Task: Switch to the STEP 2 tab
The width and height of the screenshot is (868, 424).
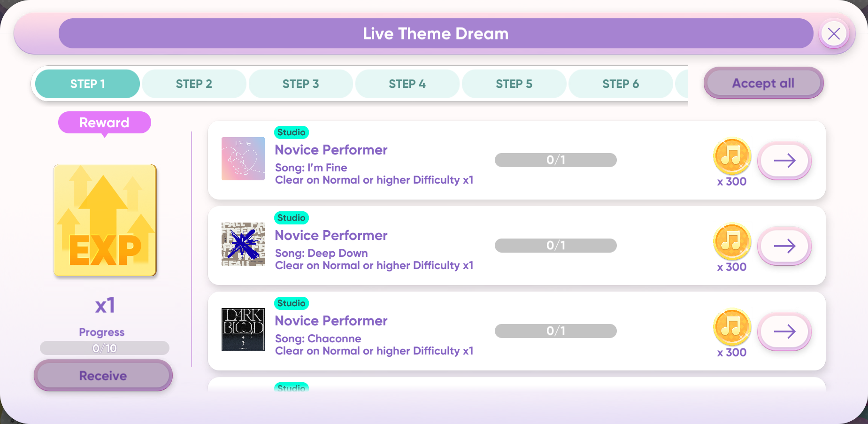Action: pos(194,84)
